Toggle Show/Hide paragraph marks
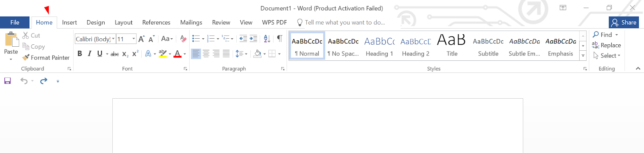The width and height of the screenshot is (644, 153). pos(279,39)
